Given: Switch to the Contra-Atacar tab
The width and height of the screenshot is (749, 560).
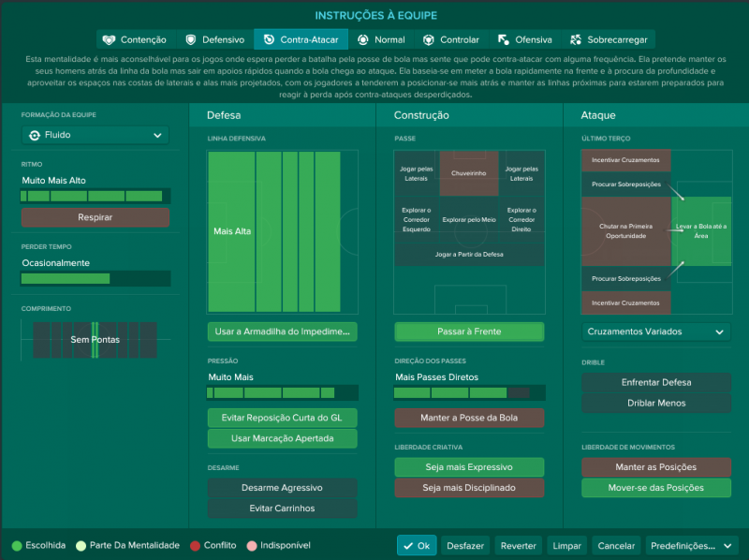Looking at the screenshot, I should point(301,40).
